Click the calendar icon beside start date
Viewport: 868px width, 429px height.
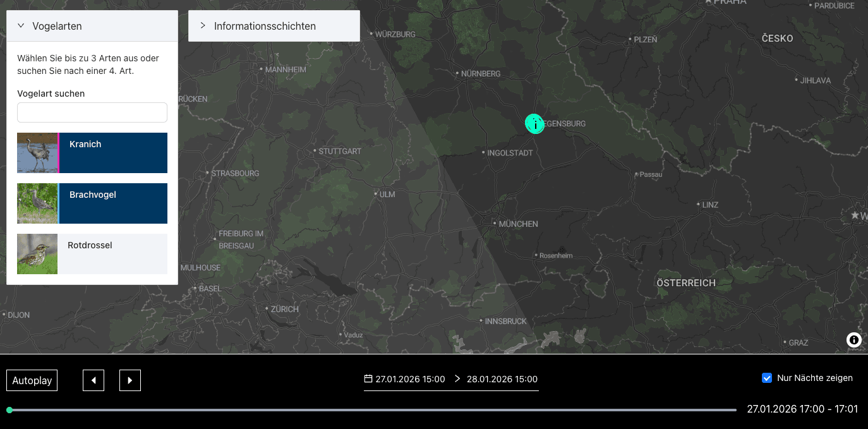[368, 379]
